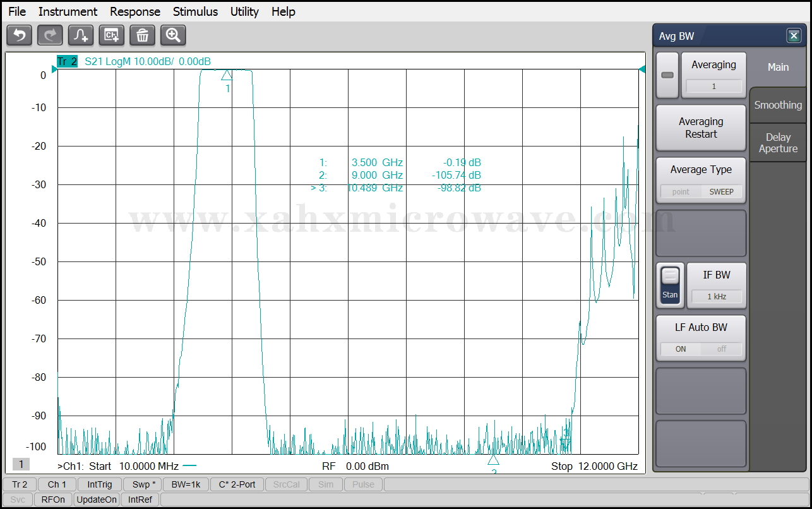Click the SrcCal status indicator
This screenshot has width=812, height=509.
pyautogui.click(x=286, y=484)
